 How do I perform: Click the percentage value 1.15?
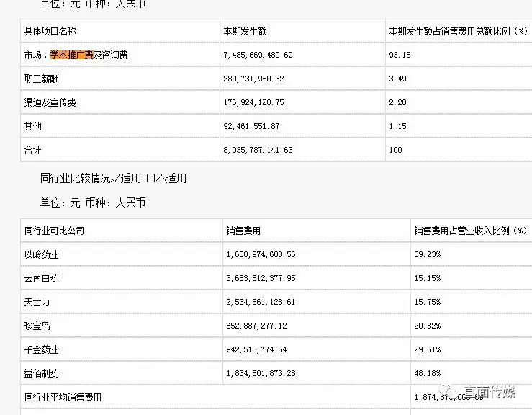[x=397, y=126]
